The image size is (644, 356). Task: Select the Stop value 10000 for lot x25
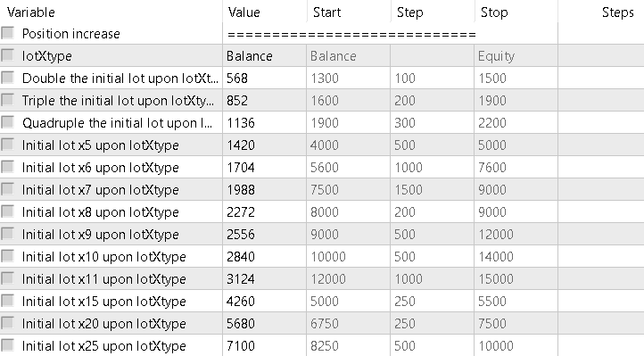tap(516, 345)
